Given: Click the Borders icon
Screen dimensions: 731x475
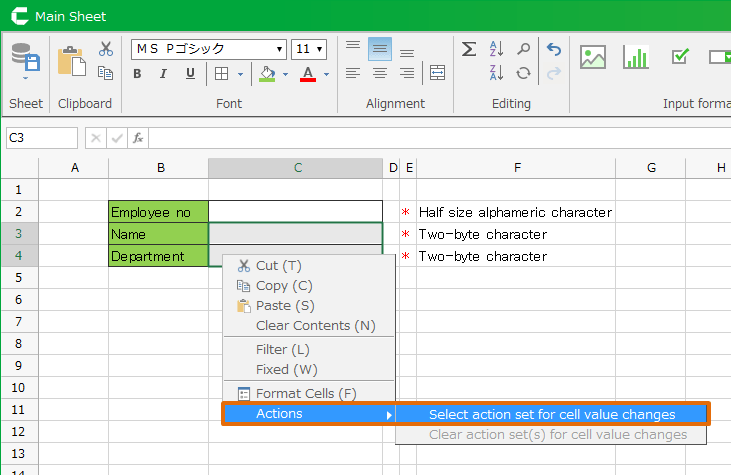Looking at the screenshot, I should [x=221, y=74].
